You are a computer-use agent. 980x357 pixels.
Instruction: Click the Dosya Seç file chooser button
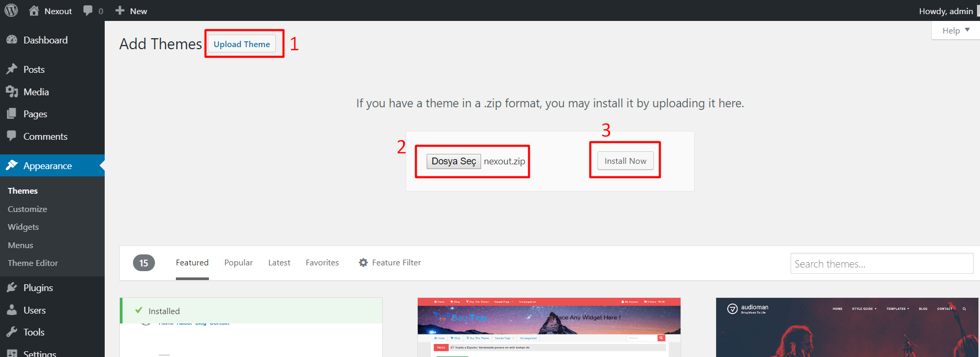(x=453, y=161)
